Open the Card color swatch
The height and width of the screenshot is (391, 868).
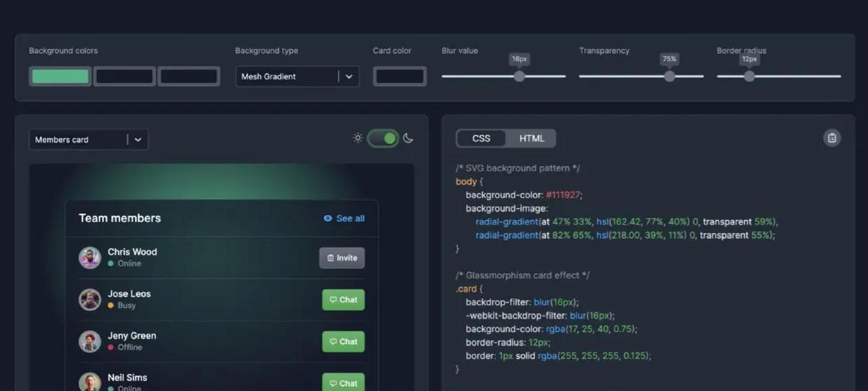[x=399, y=77]
